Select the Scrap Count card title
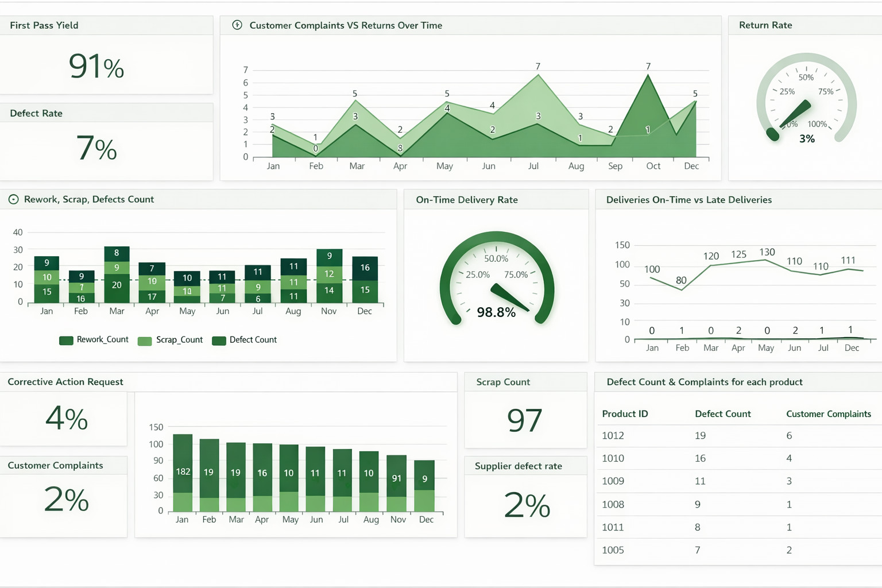 503,382
